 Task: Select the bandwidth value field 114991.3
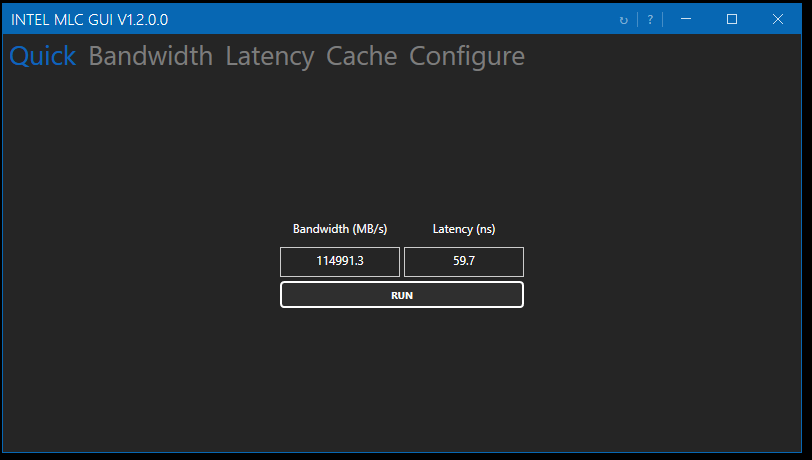pyautogui.click(x=340, y=262)
